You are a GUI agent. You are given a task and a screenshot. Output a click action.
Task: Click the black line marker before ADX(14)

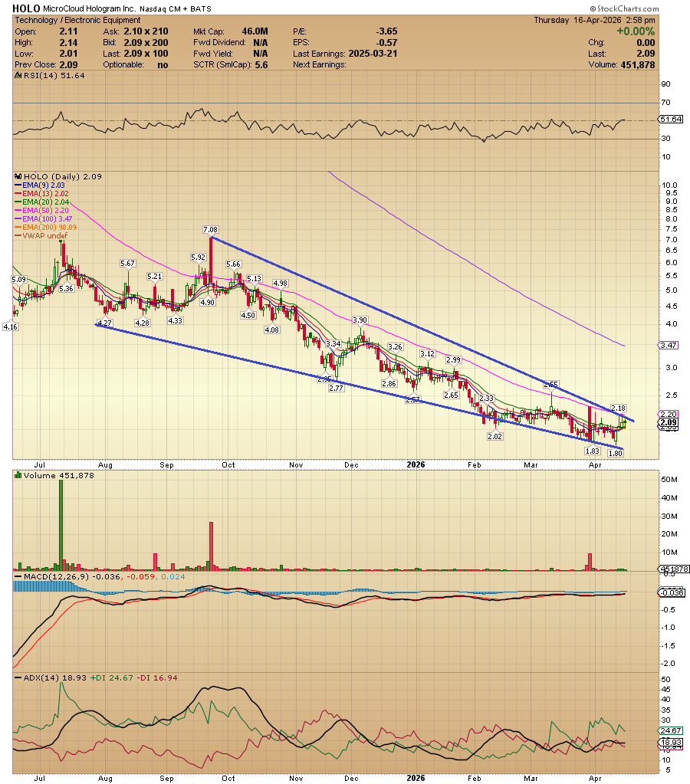click(x=18, y=678)
